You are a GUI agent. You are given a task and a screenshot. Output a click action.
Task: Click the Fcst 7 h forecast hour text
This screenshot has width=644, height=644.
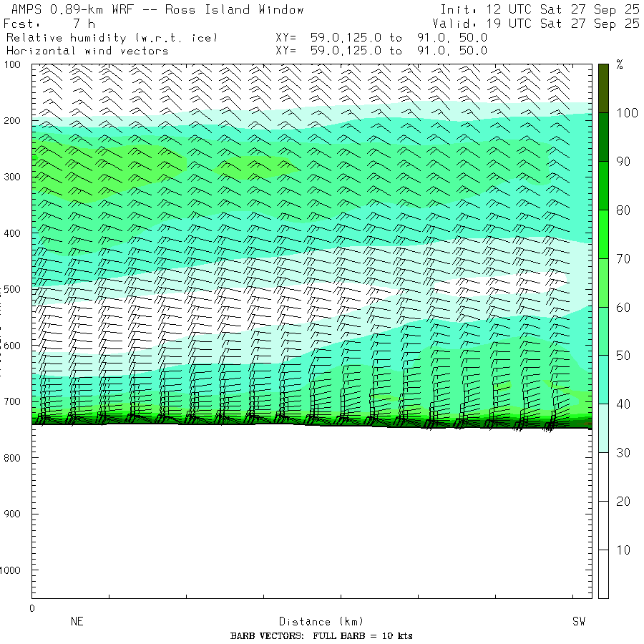[x=49, y=24]
